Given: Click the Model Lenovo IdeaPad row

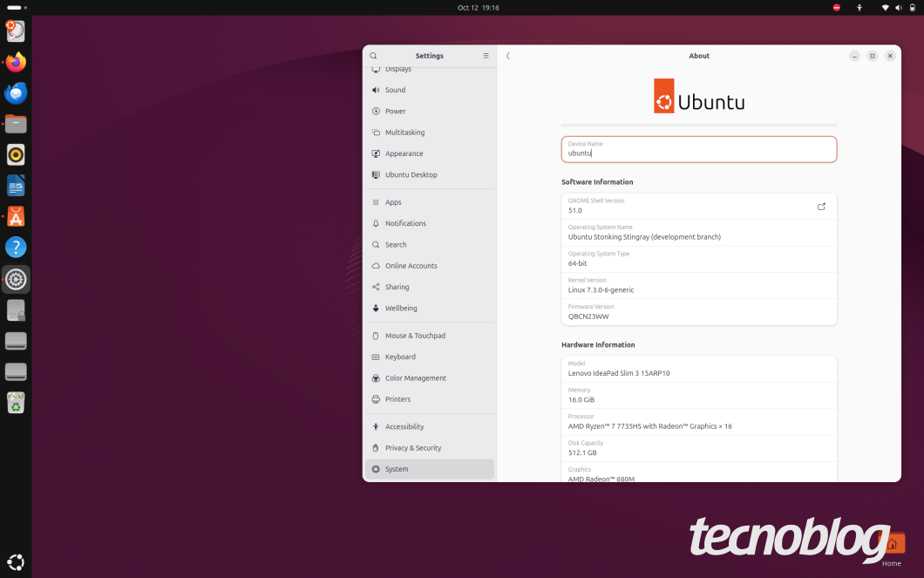Looking at the screenshot, I should pos(699,369).
